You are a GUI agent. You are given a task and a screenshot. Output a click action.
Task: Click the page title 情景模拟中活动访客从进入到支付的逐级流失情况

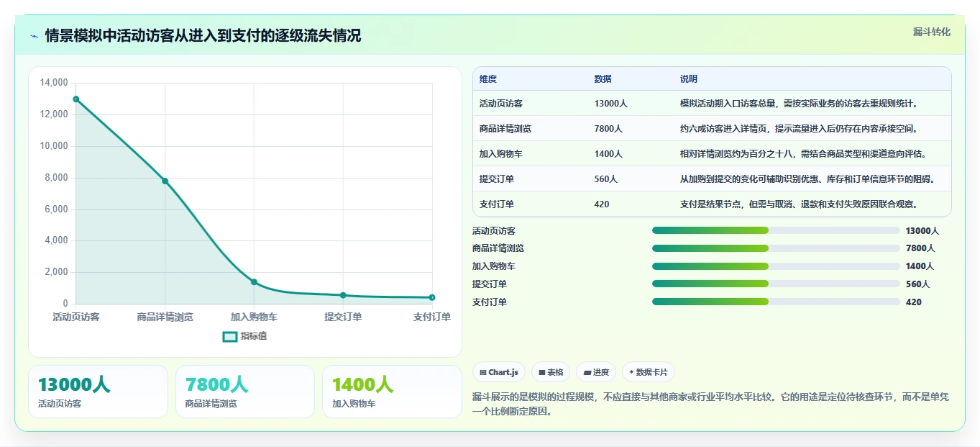(203, 35)
